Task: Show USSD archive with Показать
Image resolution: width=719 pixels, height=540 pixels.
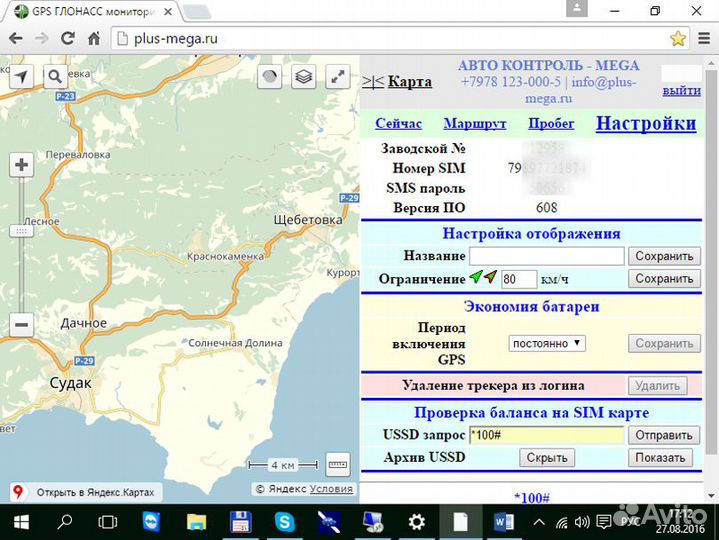Action: pyautogui.click(x=660, y=457)
